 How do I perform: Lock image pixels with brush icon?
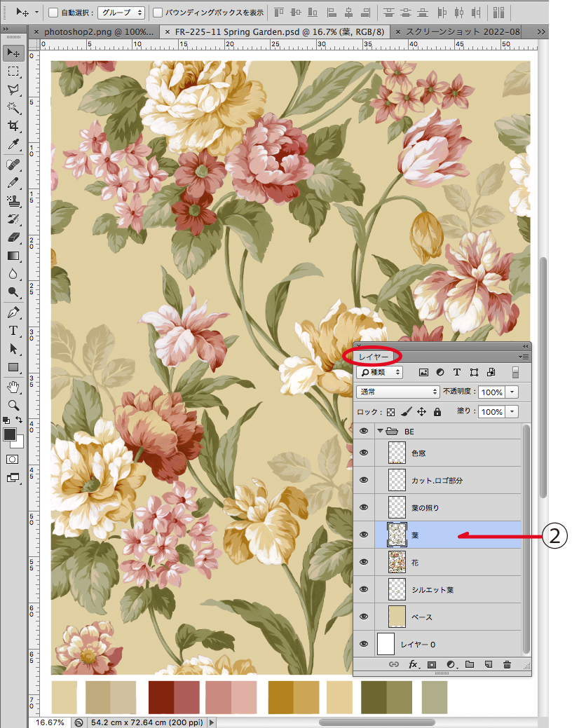pyautogui.click(x=406, y=412)
